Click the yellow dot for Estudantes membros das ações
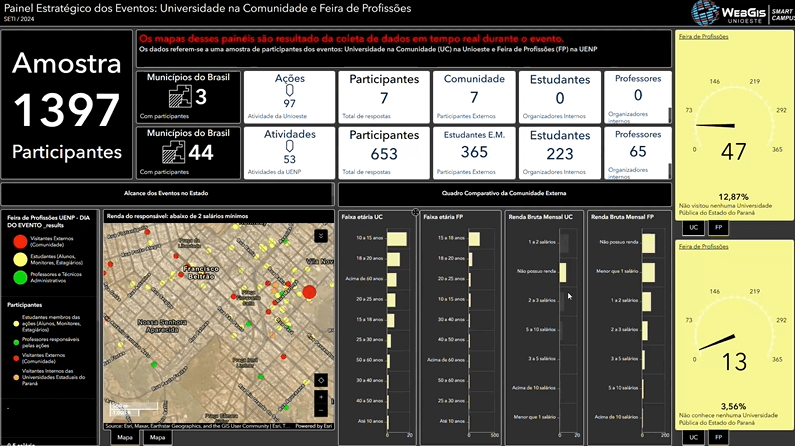This screenshot has width=795, height=446. pyautogui.click(x=16, y=323)
